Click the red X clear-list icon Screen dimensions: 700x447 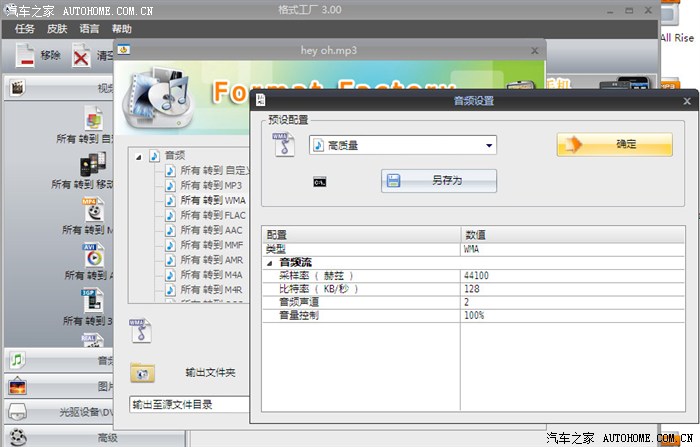point(81,56)
